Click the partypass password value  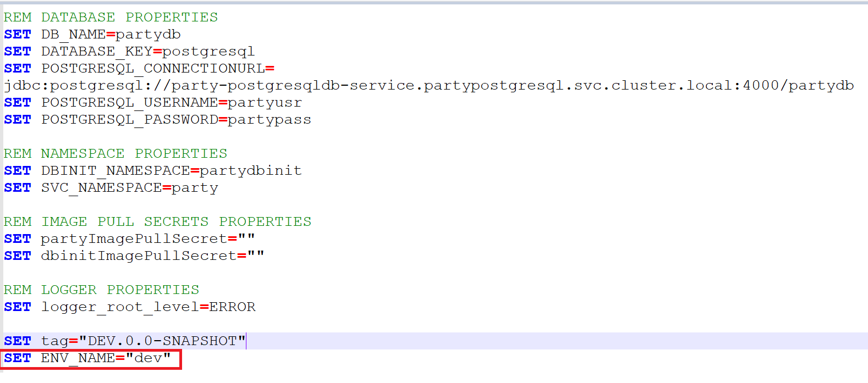coord(269,120)
